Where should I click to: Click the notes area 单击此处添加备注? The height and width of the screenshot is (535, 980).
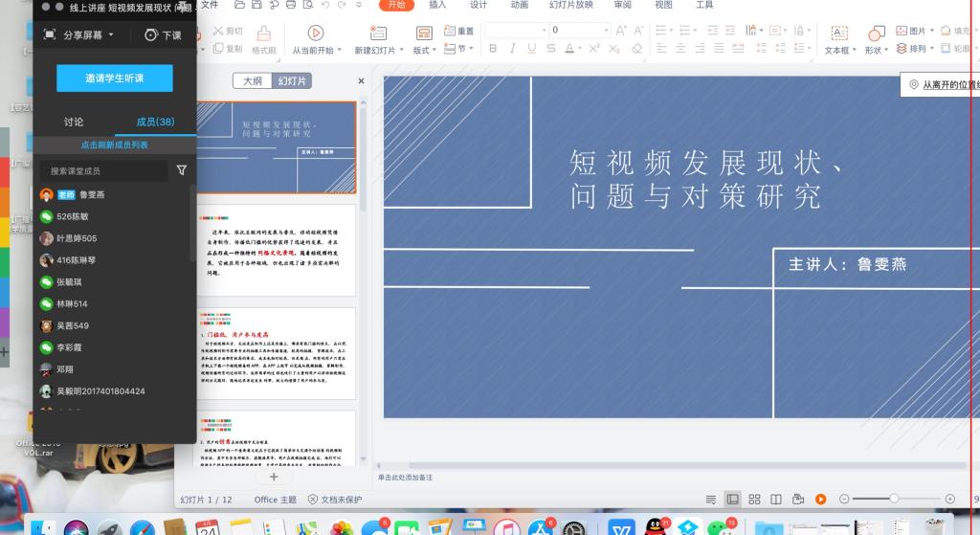(x=405, y=478)
